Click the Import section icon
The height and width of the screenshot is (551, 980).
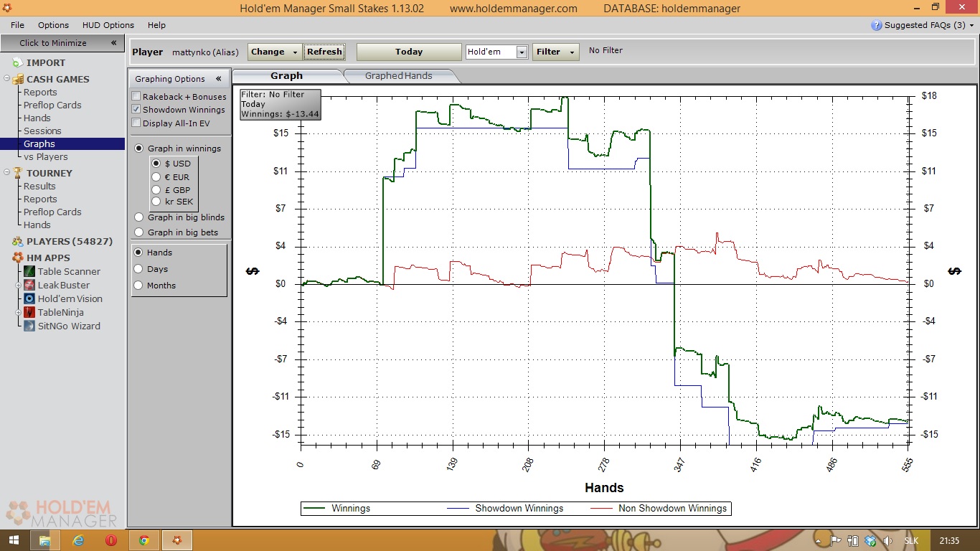[17, 63]
